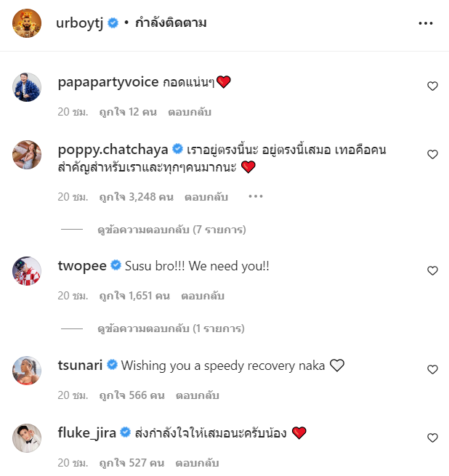The width and height of the screenshot is (449, 476).
Task: Like the papapartyvoice comment heart
Action: (x=432, y=86)
